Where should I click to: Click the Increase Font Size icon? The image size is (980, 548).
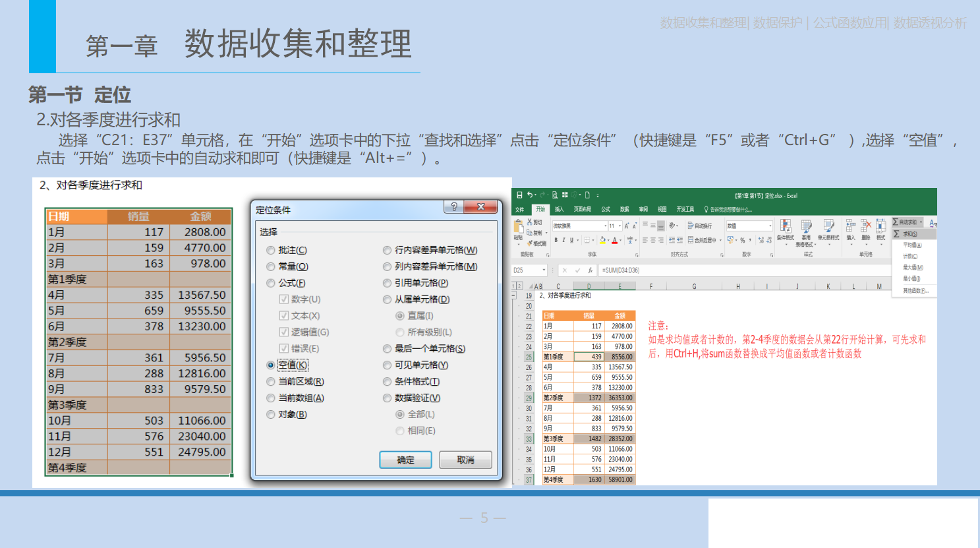point(627,226)
